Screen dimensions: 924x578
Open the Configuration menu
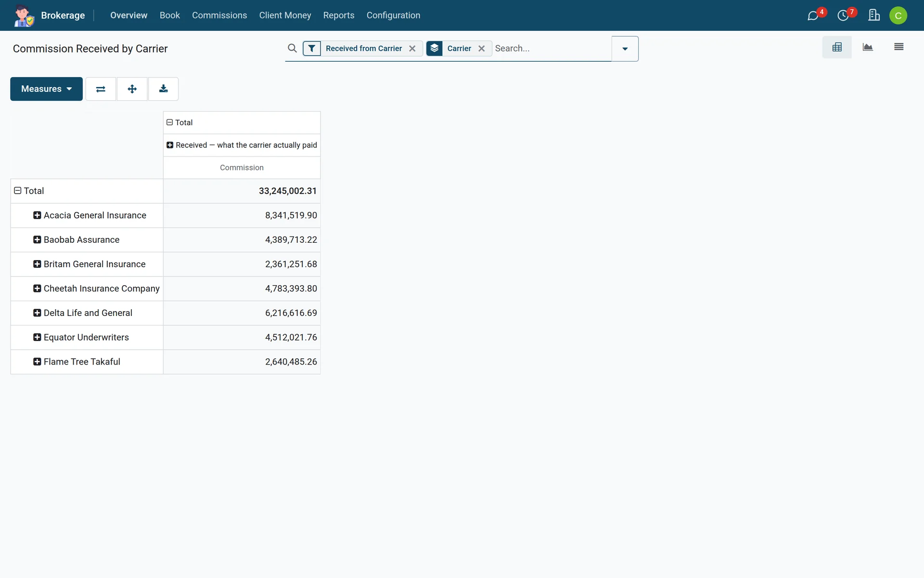click(x=393, y=15)
